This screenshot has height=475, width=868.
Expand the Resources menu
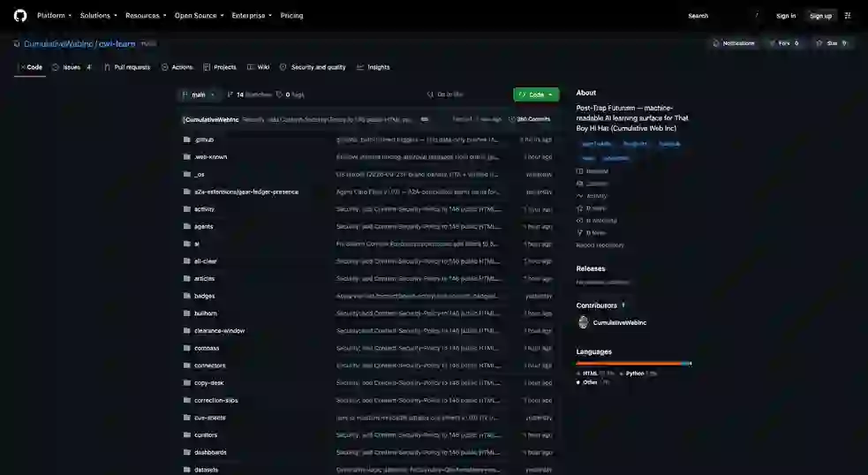point(146,16)
